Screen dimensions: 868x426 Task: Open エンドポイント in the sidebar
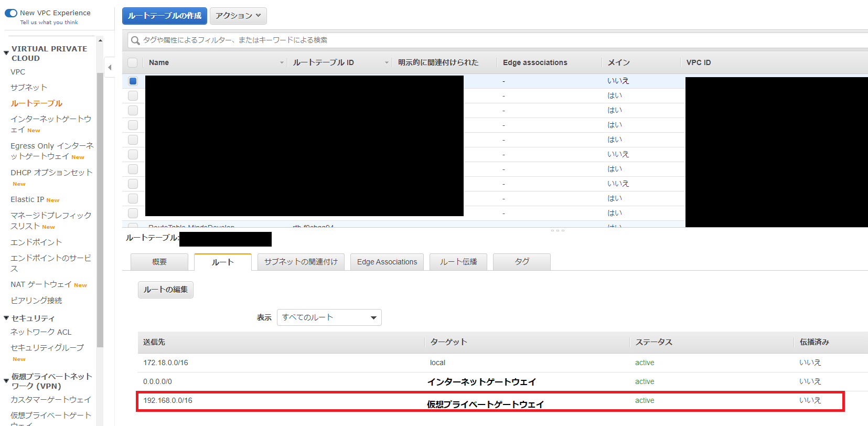(36, 242)
